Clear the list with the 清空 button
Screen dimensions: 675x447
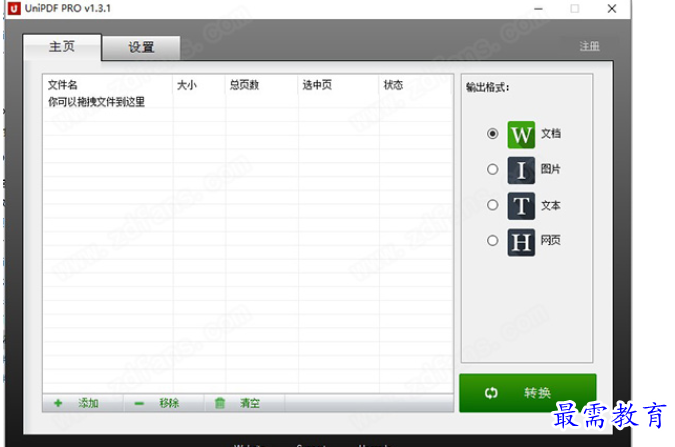(x=245, y=403)
